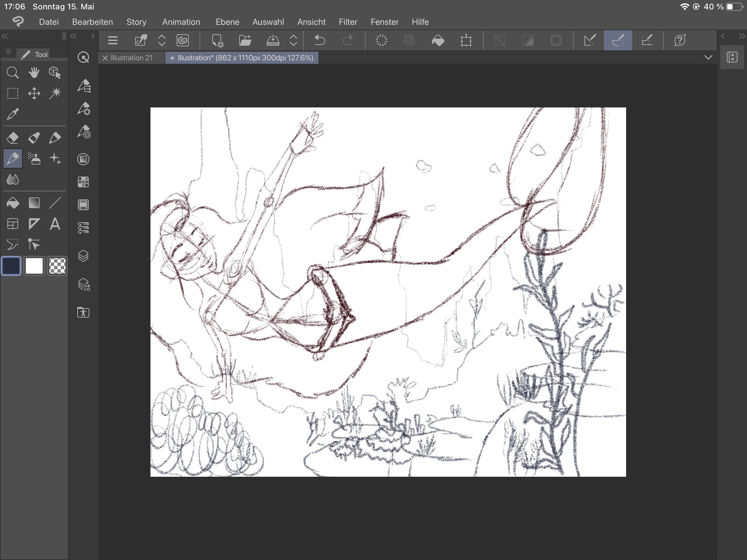Open the Hilfe menu
Screen dimensions: 747x560
420,22
